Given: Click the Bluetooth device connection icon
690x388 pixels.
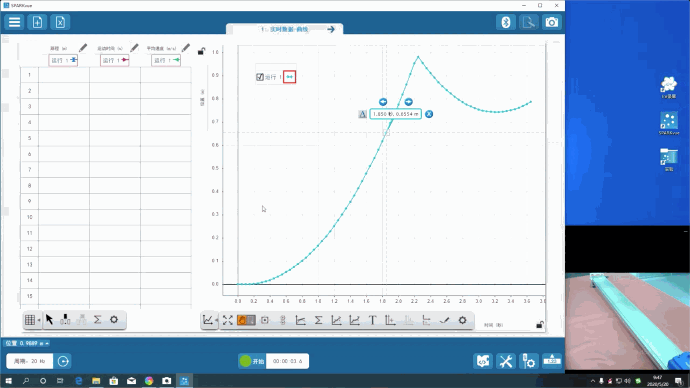Looking at the screenshot, I should coord(506,22).
